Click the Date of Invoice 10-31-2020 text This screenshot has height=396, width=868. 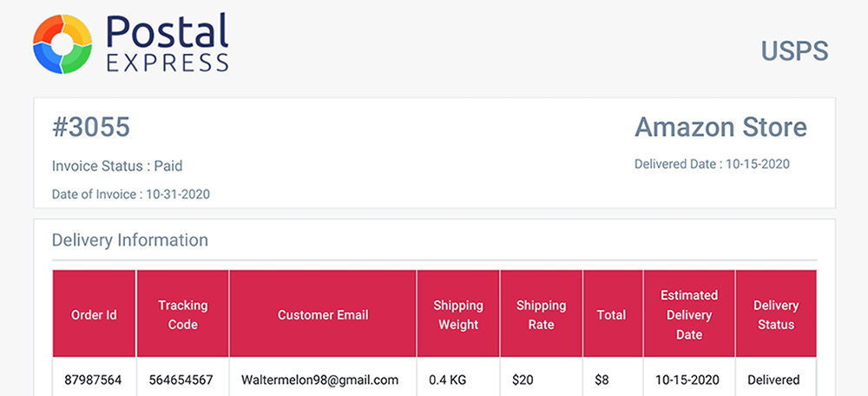[x=131, y=195]
